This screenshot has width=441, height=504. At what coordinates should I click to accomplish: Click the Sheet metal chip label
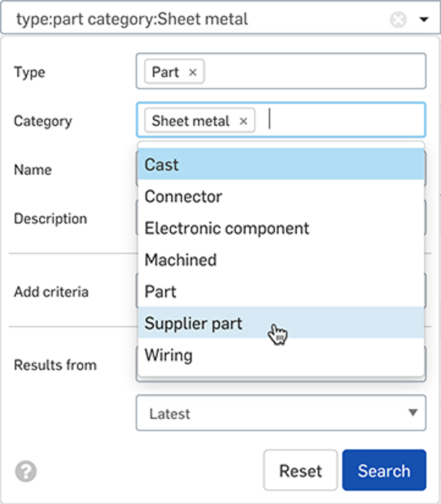coord(190,121)
